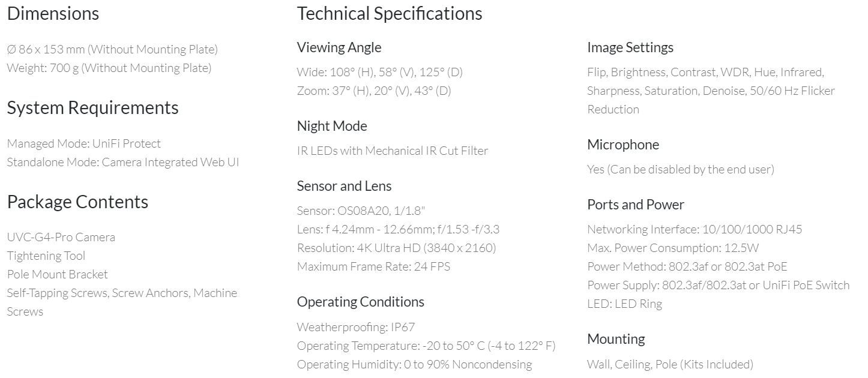This screenshot has width=868, height=378.
Task: Click the Sensor and Lens subheading
Action: [x=344, y=186]
